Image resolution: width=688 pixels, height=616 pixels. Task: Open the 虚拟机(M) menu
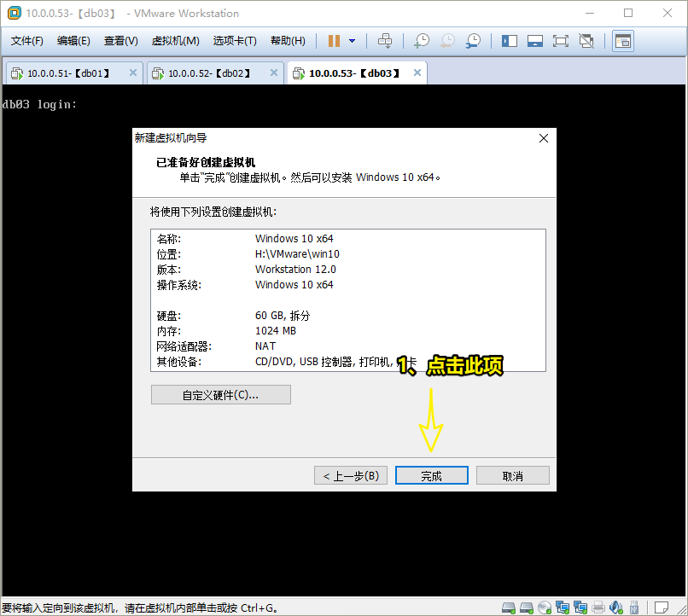pyautogui.click(x=176, y=41)
